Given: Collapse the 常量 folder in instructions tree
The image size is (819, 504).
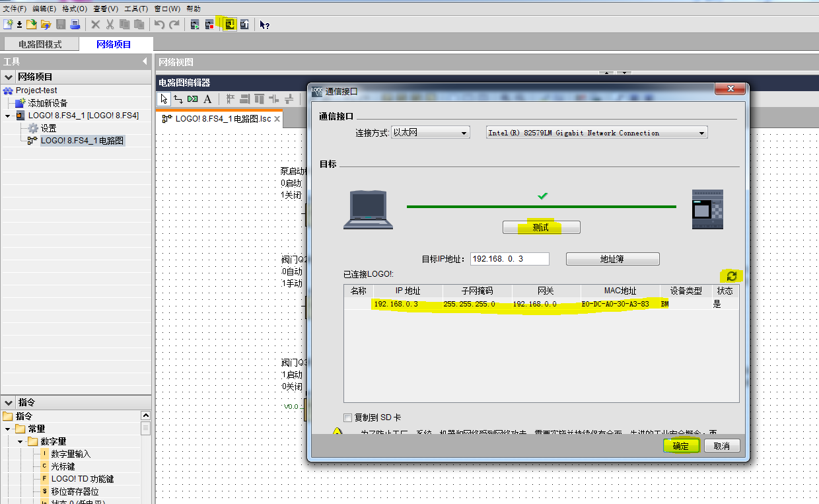Looking at the screenshot, I should coord(8,429).
